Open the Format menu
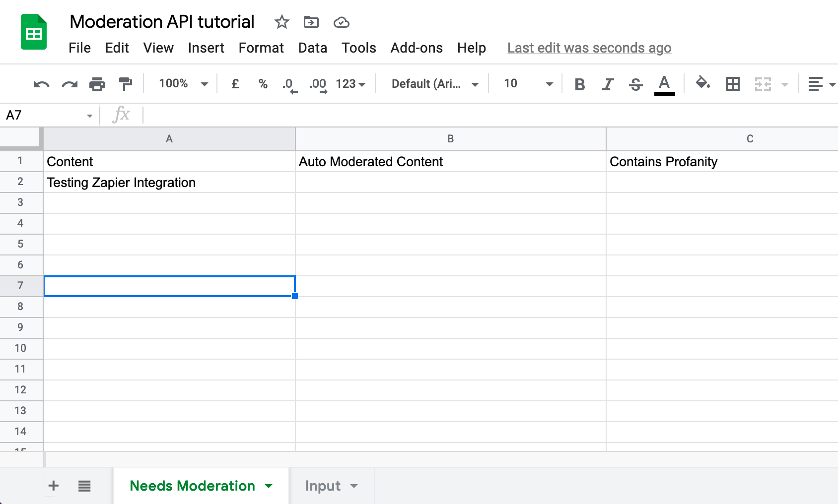Viewport: 838px width, 504px height. click(x=261, y=48)
